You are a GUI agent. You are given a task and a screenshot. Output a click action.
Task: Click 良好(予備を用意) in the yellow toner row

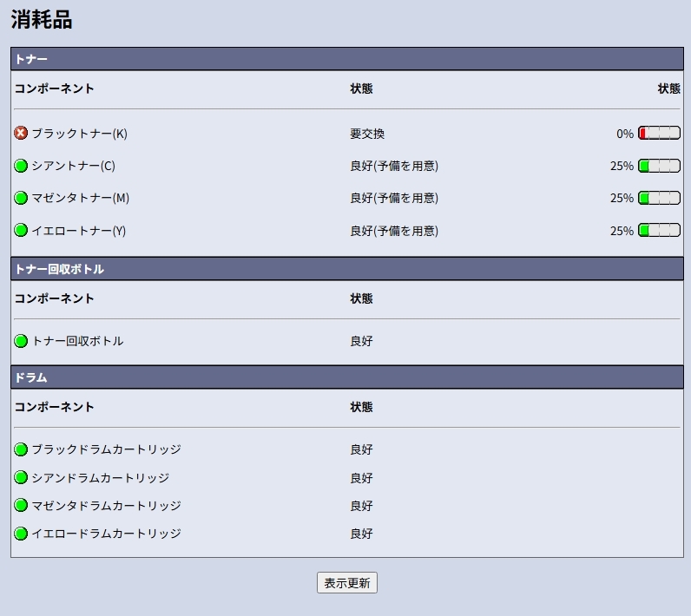[x=394, y=231]
